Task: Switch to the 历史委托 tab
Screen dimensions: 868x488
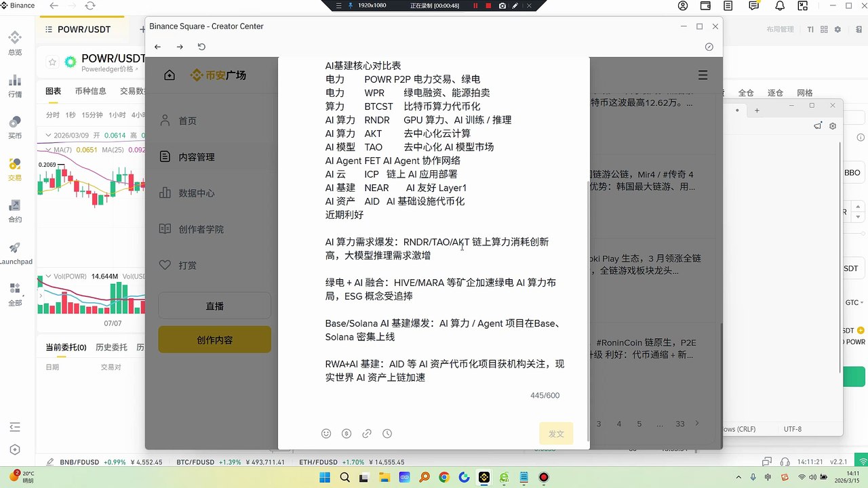Action: pyautogui.click(x=111, y=347)
